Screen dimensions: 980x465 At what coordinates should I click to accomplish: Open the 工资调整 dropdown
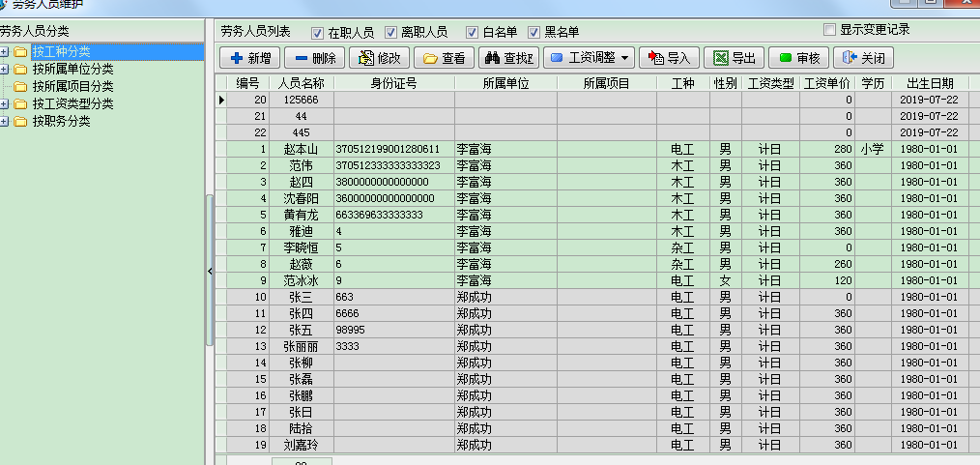[x=590, y=58]
